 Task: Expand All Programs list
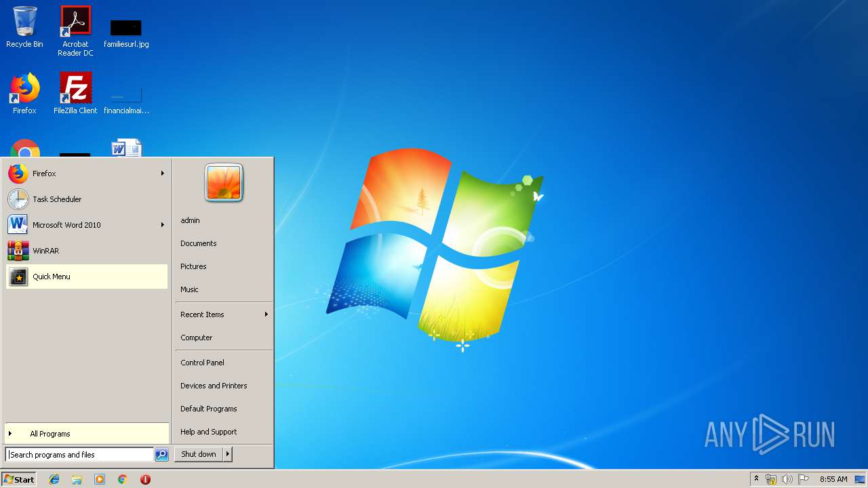tap(87, 434)
